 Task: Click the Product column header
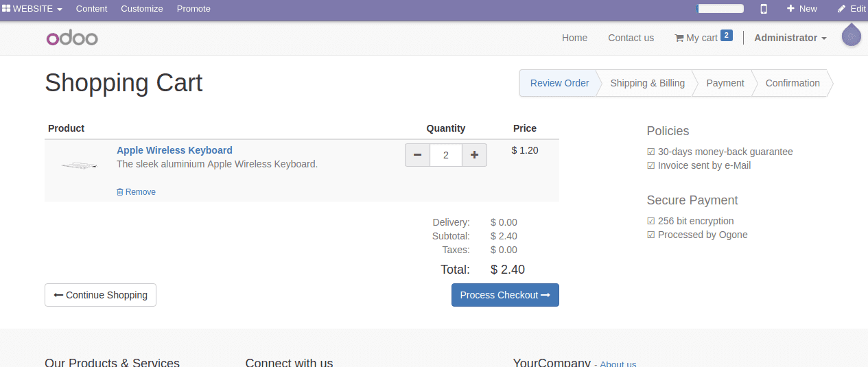(66, 128)
